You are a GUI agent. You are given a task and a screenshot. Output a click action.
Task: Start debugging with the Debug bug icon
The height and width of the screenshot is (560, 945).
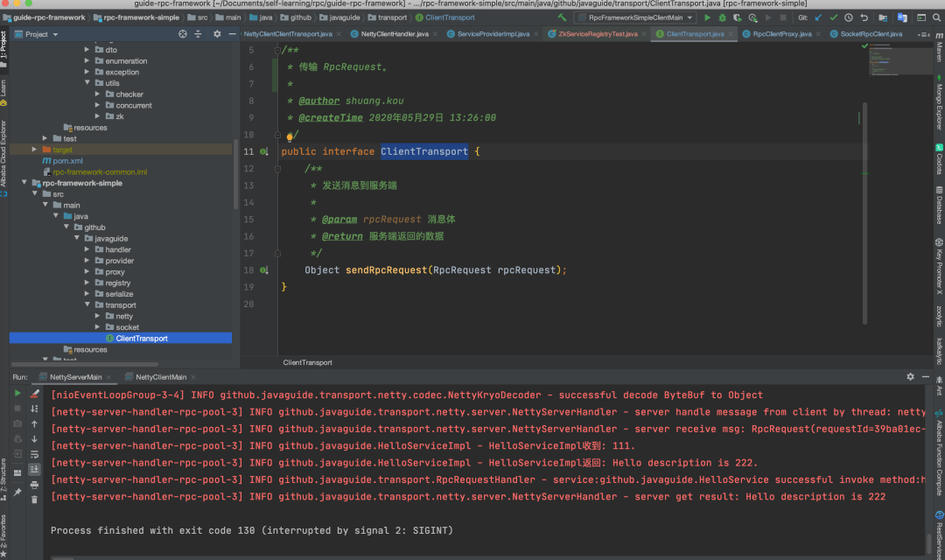point(724,17)
